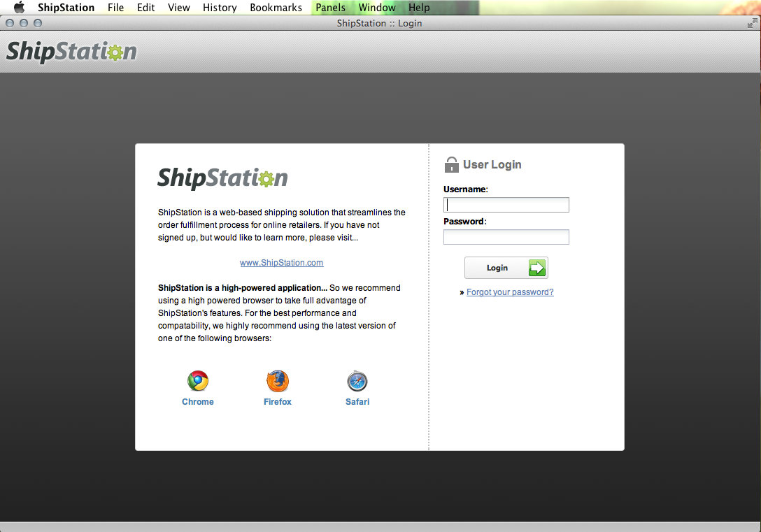Click the Chrome text link

click(197, 401)
